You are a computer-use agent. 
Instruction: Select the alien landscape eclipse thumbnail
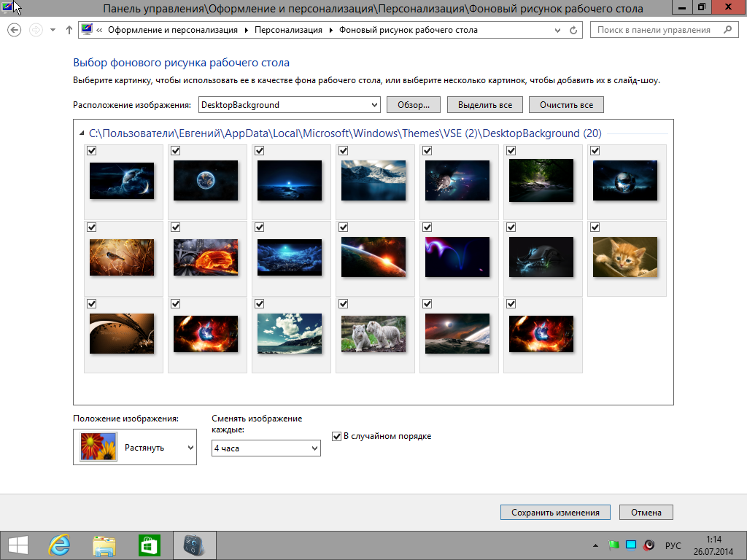click(457, 333)
